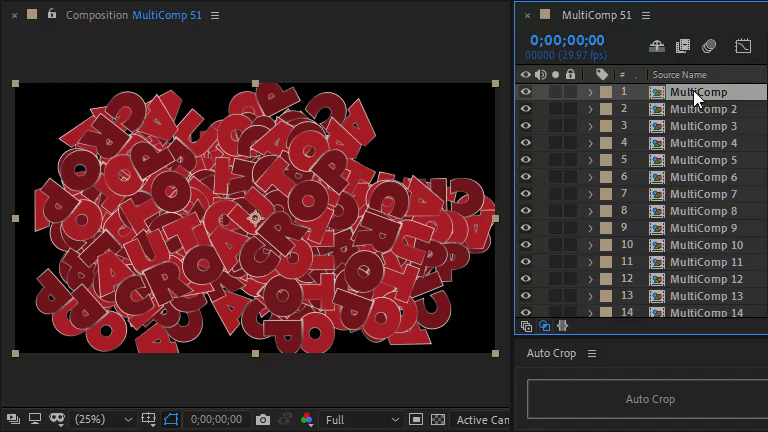Viewport: 768px width, 432px height.
Task: Hide the MultiComp 6 layer
Action: point(526,177)
